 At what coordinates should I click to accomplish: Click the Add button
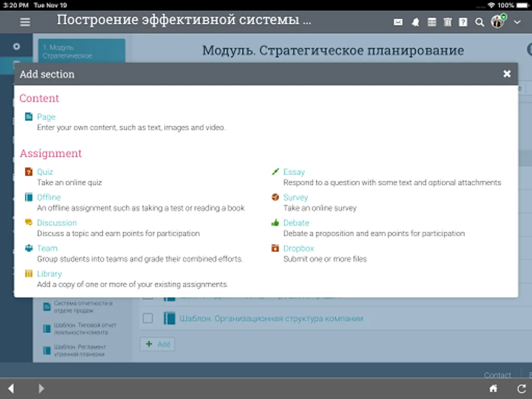[x=157, y=344]
